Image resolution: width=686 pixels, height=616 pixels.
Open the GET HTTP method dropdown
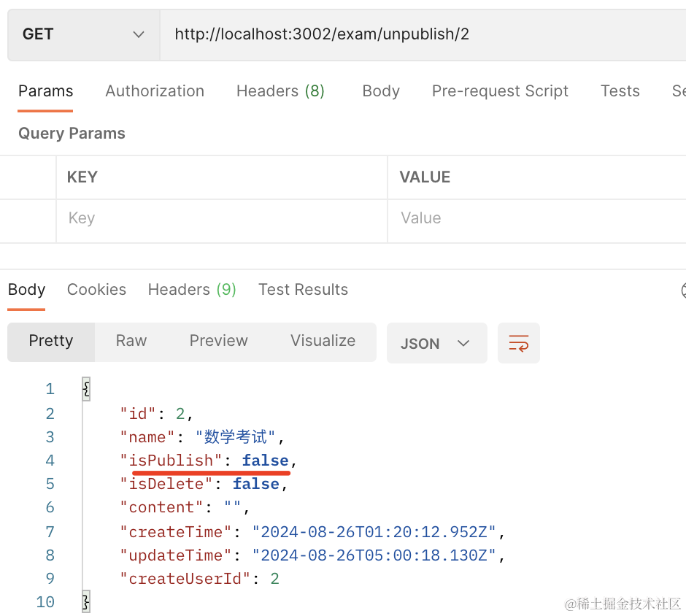(83, 34)
